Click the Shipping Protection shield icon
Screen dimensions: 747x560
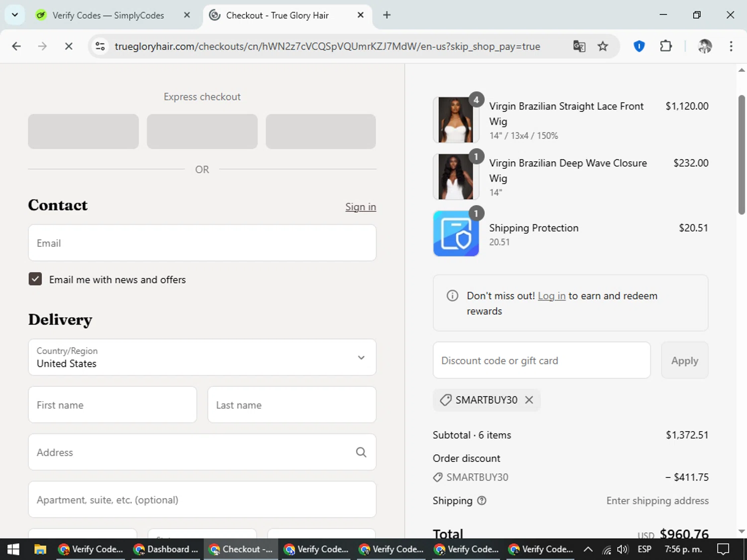click(456, 233)
